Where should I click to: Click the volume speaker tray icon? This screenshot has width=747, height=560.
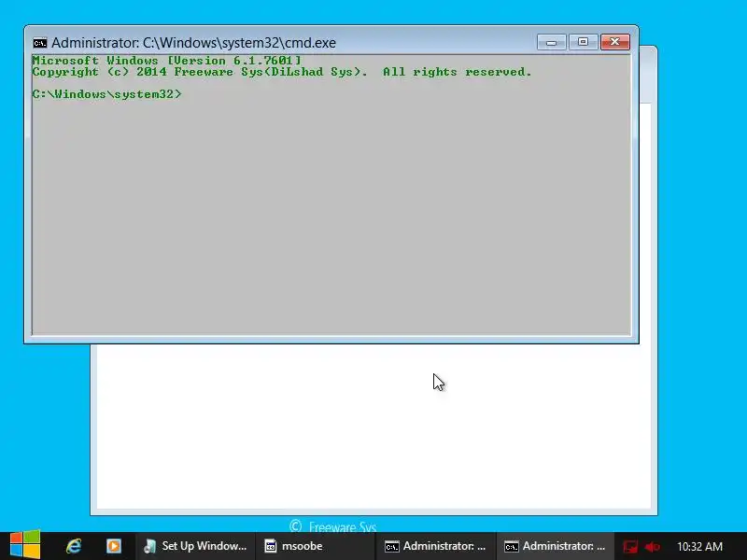pos(652,547)
